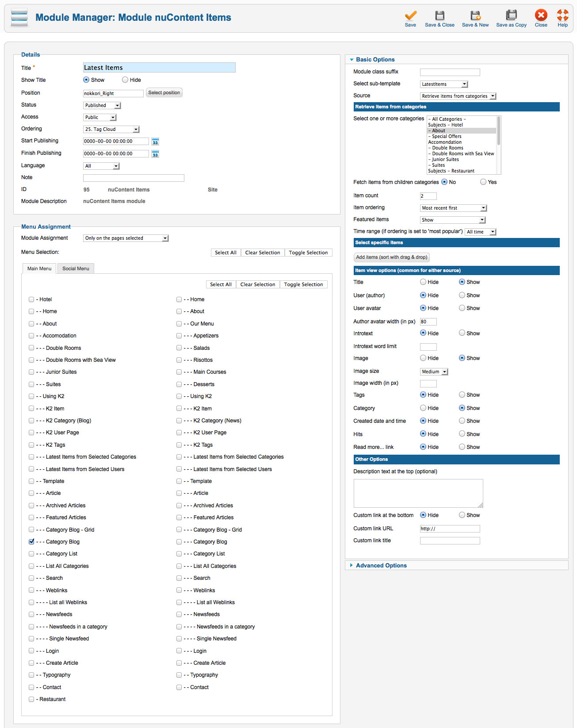This screenshot has height=728, width=577.
Task: Open the Language dropdown
Action: (x=101, y=166)
